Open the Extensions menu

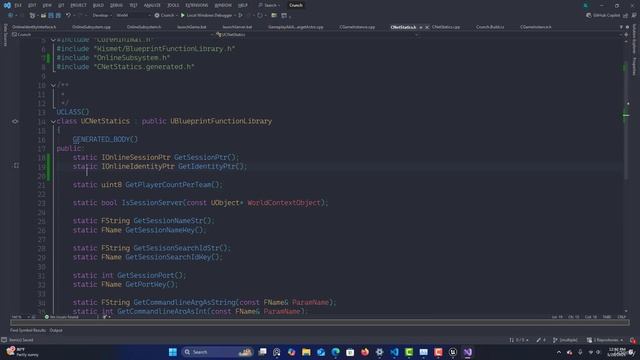coord(197,5)
